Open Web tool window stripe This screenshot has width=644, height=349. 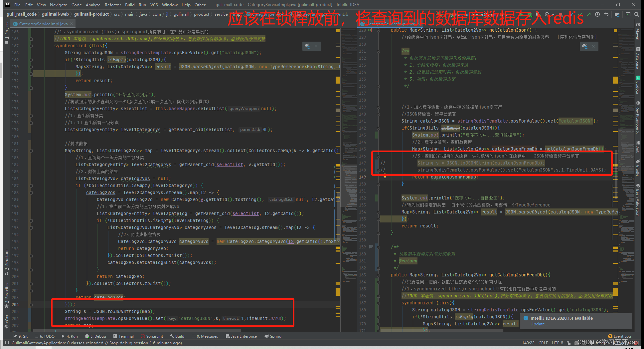click(x=7, y=322)
